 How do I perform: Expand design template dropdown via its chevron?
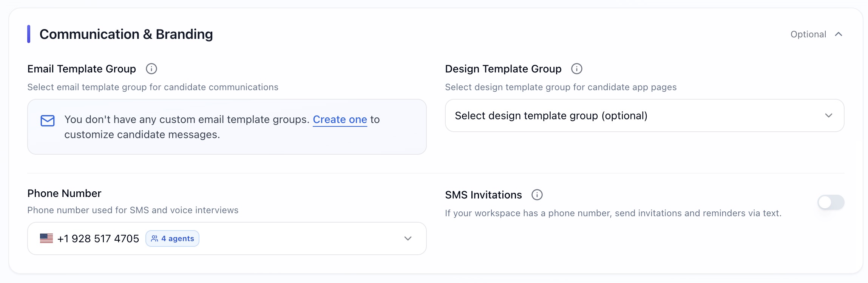coord(828,115)
